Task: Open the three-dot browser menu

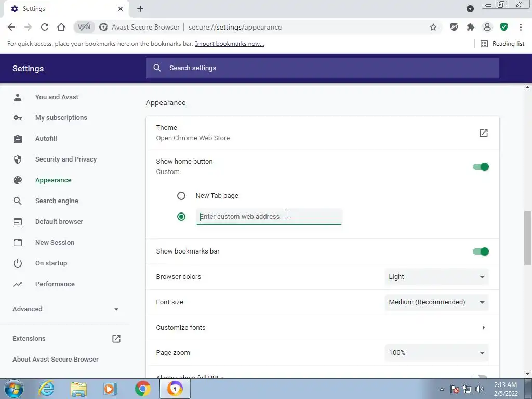Action: [x=521, y=27]
